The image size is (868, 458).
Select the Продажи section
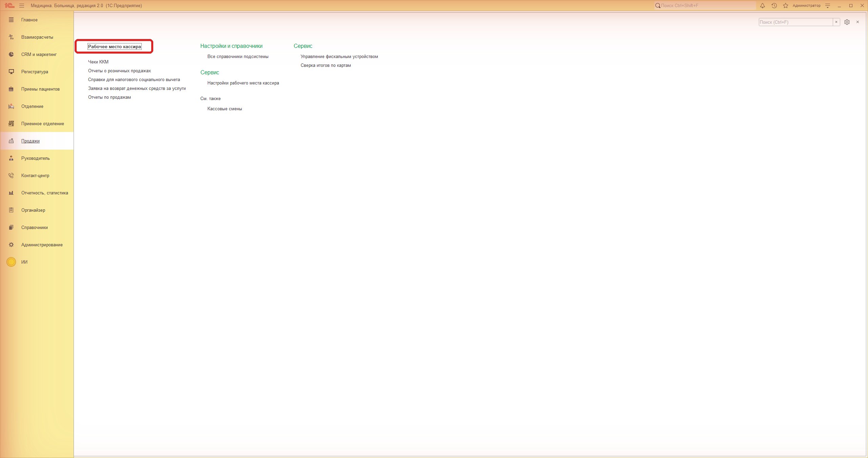[x=37, y=141]
